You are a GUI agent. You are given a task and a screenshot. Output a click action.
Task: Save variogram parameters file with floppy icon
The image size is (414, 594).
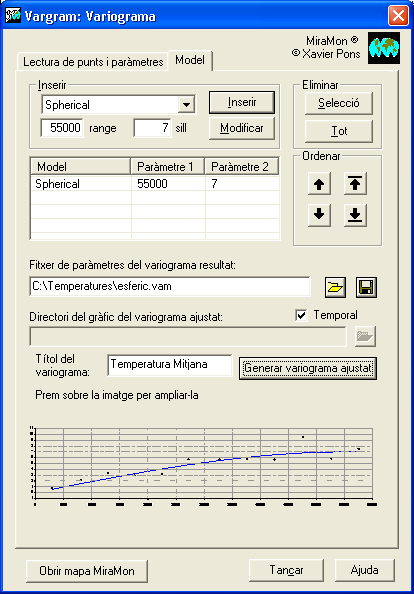tap(366, 287)
